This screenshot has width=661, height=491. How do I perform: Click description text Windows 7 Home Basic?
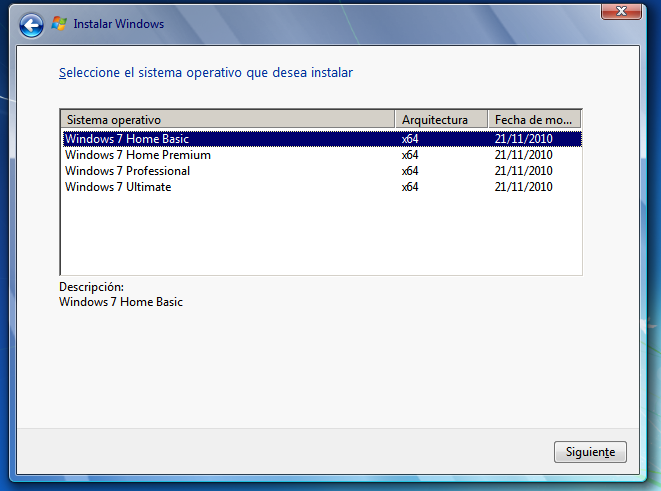coord(121,302)
